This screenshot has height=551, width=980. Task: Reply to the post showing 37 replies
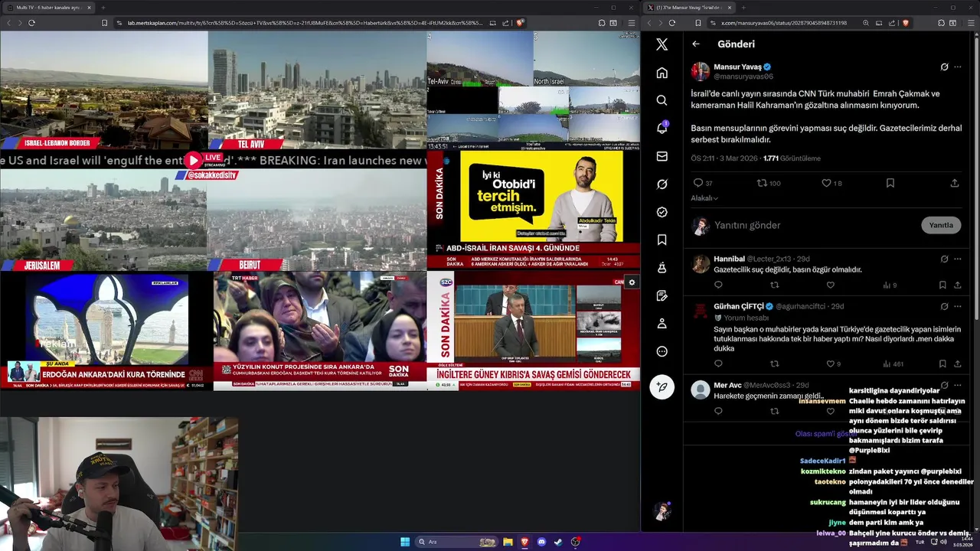coord(697,183)
